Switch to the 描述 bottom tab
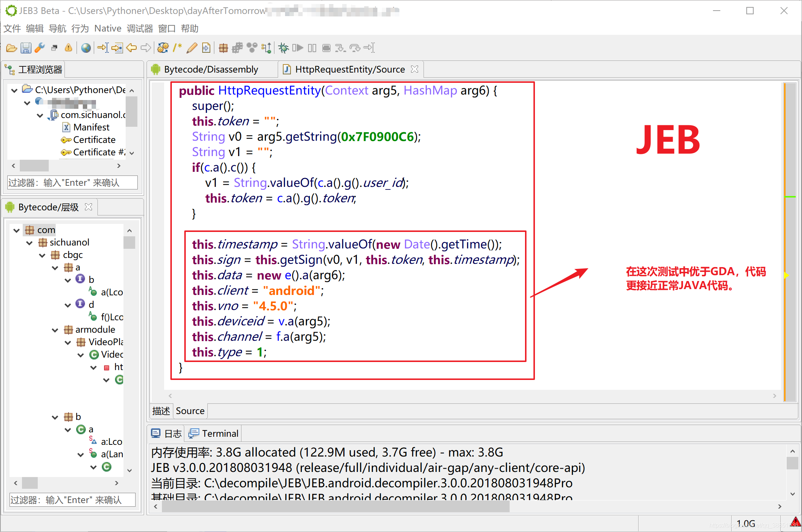 pyautogui.click(x=161, y=411)
